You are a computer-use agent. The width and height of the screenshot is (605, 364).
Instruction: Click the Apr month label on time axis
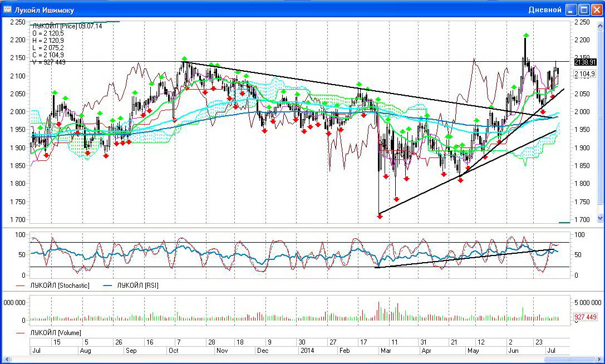click(x=426, y=351)
